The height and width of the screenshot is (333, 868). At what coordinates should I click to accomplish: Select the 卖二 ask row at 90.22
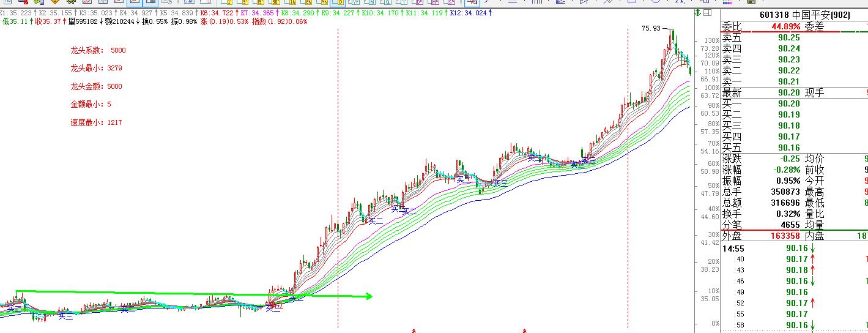click(x=794, y=70)
